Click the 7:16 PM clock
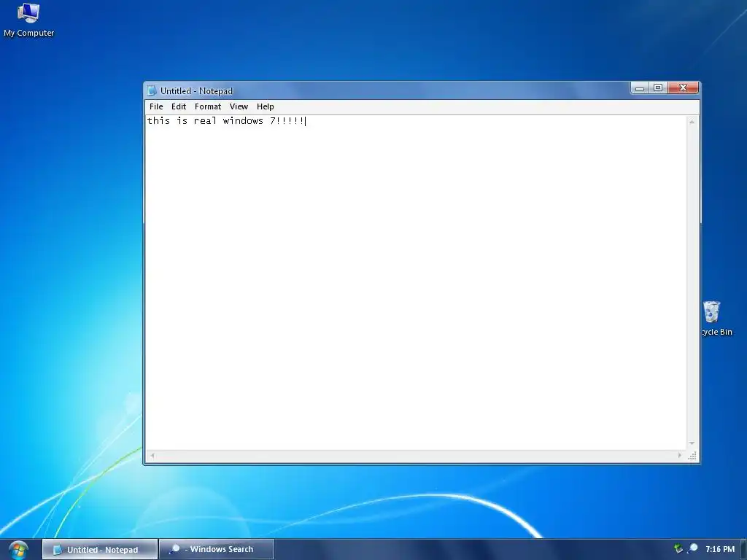 720,549
